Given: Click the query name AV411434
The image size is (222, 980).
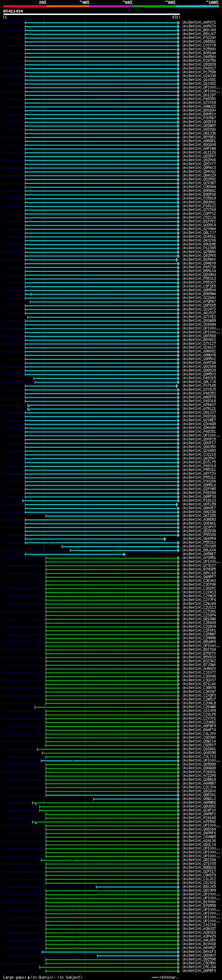Looking at the screenshot, I should click(13, 11).
